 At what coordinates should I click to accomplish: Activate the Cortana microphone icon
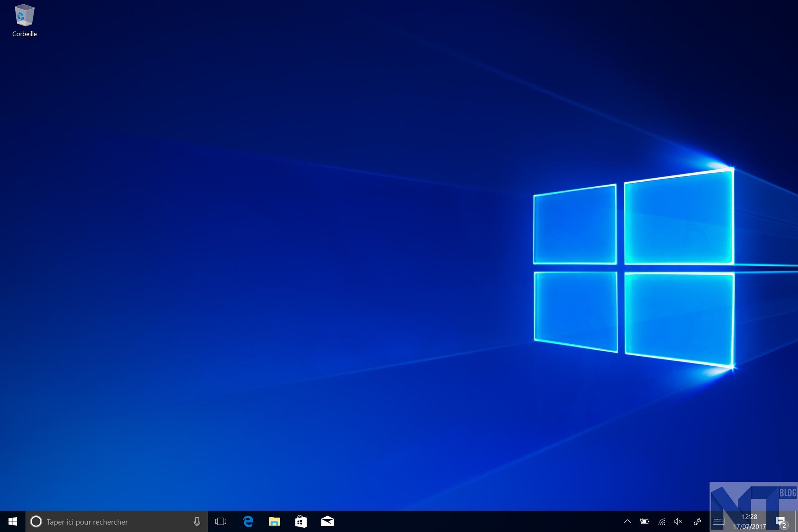point(197,521)
